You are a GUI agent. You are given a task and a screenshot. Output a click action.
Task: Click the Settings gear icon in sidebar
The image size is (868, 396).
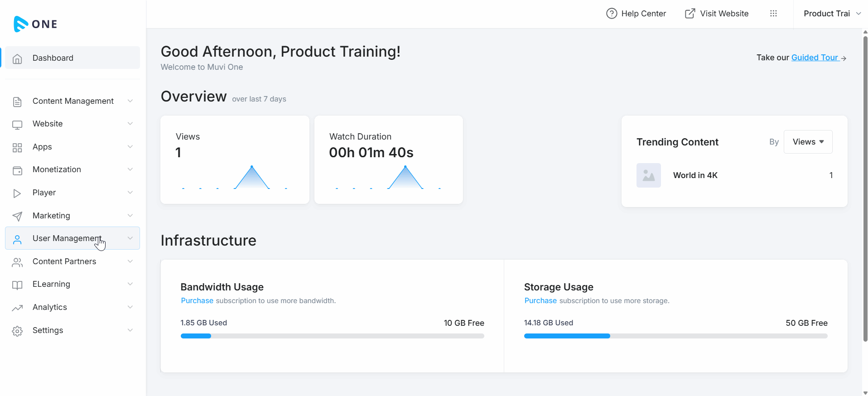point(17,331)
